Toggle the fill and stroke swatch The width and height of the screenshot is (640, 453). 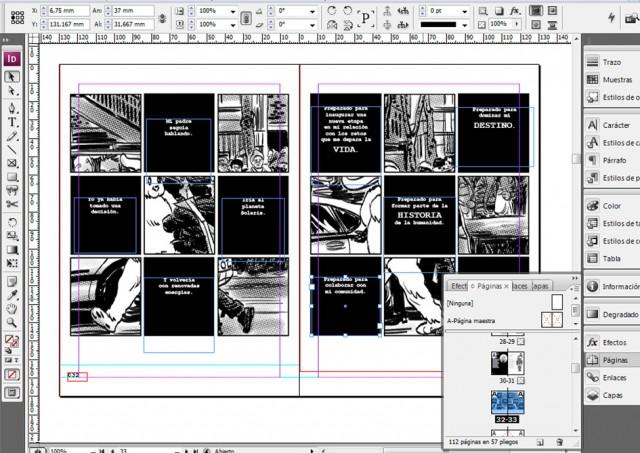[x=11, y=343]
